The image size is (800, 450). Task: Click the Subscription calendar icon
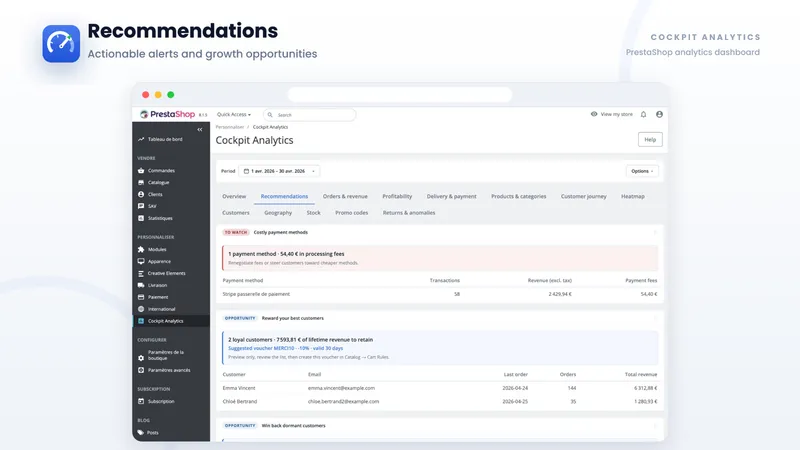[x=141, y=401]
